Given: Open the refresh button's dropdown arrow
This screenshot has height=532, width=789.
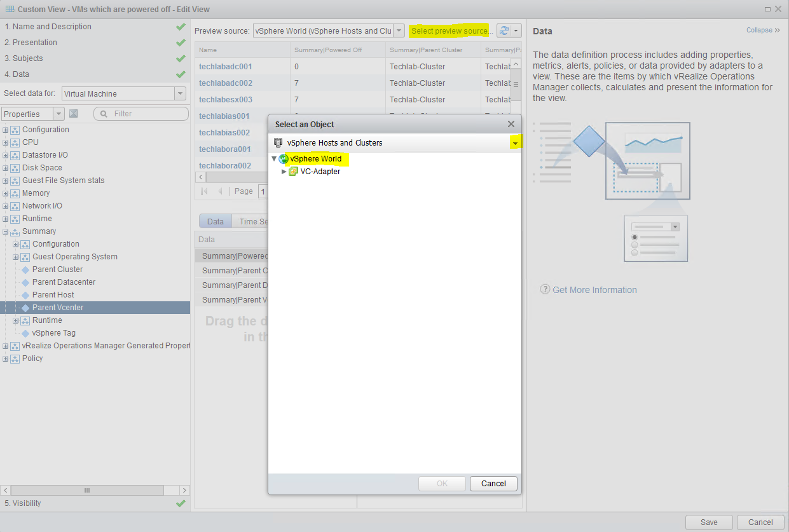Looking at the screenshot, I should [x=516, y=31].
